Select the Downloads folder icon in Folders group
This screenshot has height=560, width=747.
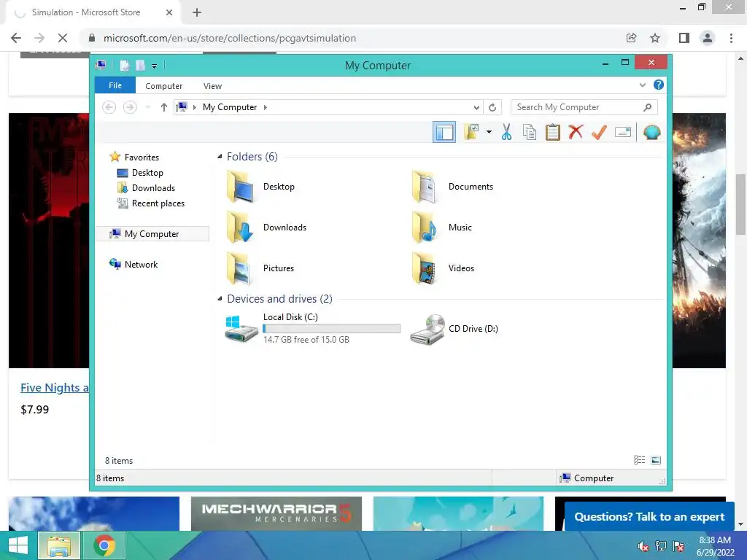[x=241, y=227]
